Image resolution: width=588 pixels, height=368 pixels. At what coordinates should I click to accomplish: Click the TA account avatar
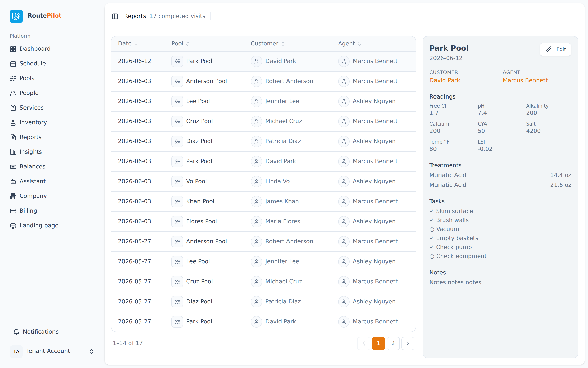[x=16, y=351]
